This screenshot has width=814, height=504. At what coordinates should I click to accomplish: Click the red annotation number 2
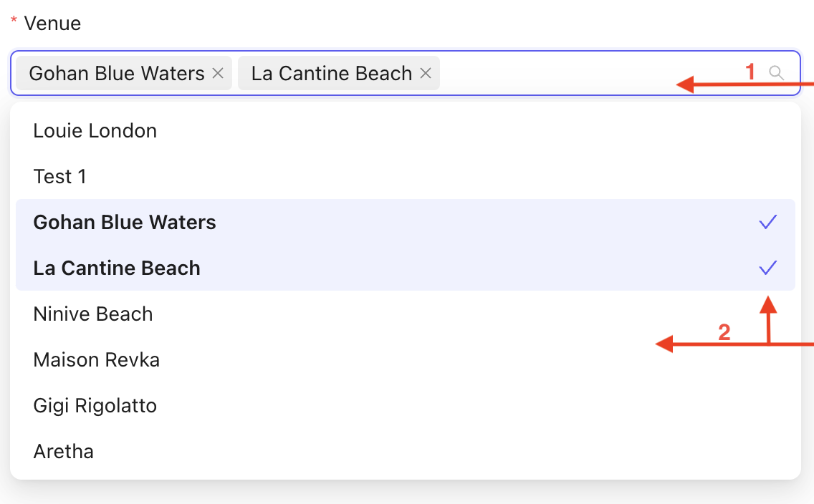[x=724, y=332]
